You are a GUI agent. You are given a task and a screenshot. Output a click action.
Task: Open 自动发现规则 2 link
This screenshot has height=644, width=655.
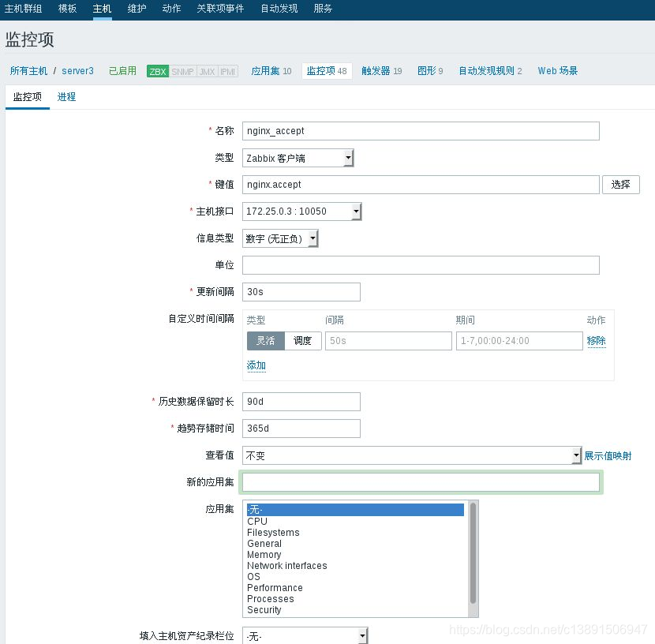(490, 71)
